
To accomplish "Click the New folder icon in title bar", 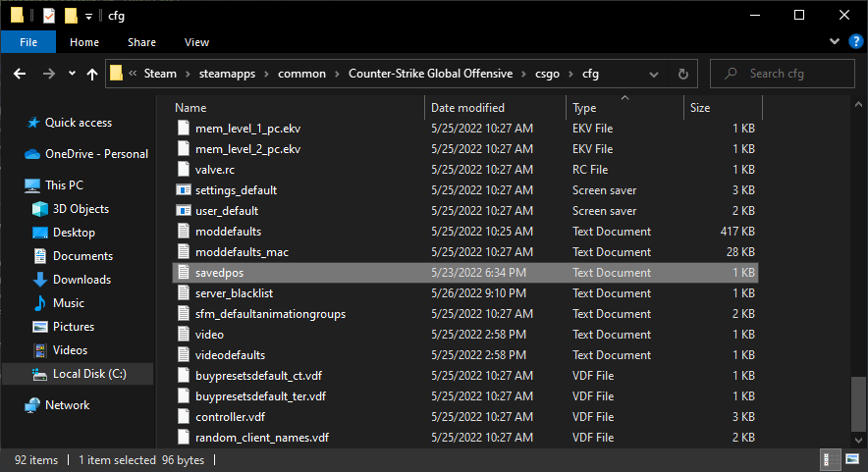I will pos(71,16).
